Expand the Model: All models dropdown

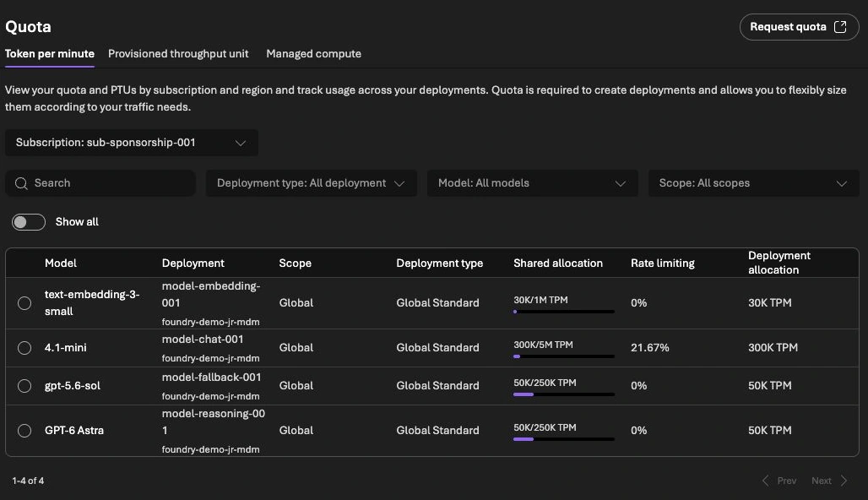coord(532,183)
